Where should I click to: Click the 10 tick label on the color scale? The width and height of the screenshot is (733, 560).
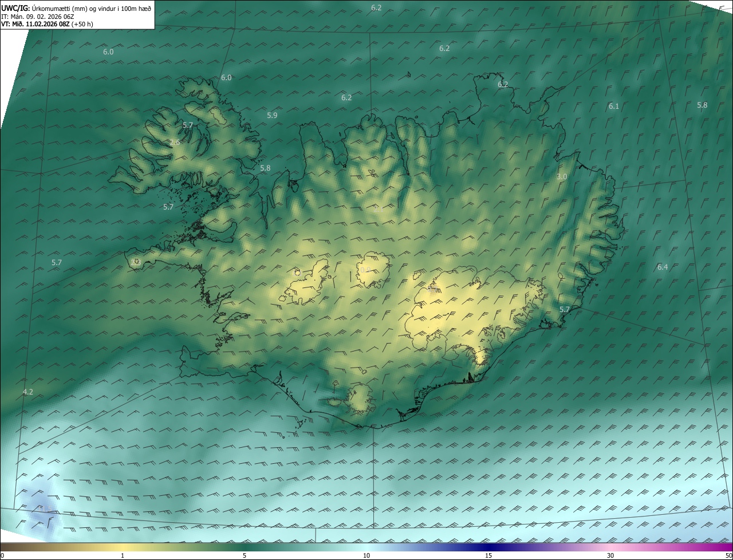pyautogui.click(x=366, y=555)
